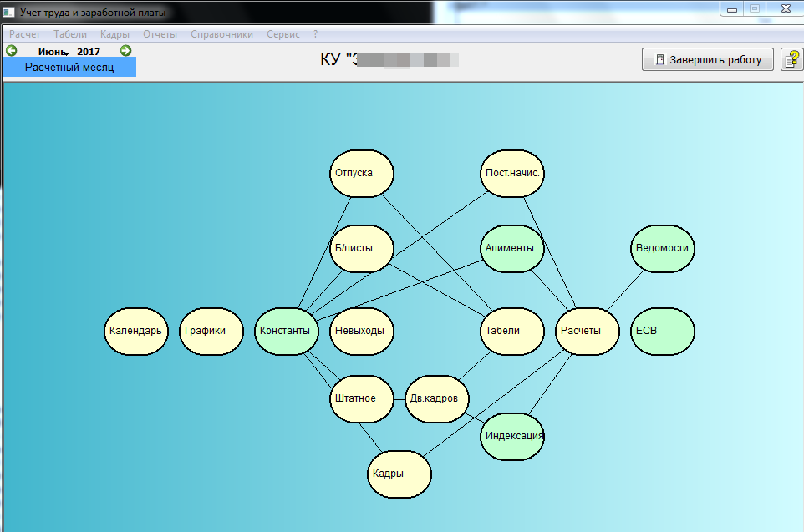804x532 pixels.
Task: Open the Сервис menu
Action: (283, 34)
